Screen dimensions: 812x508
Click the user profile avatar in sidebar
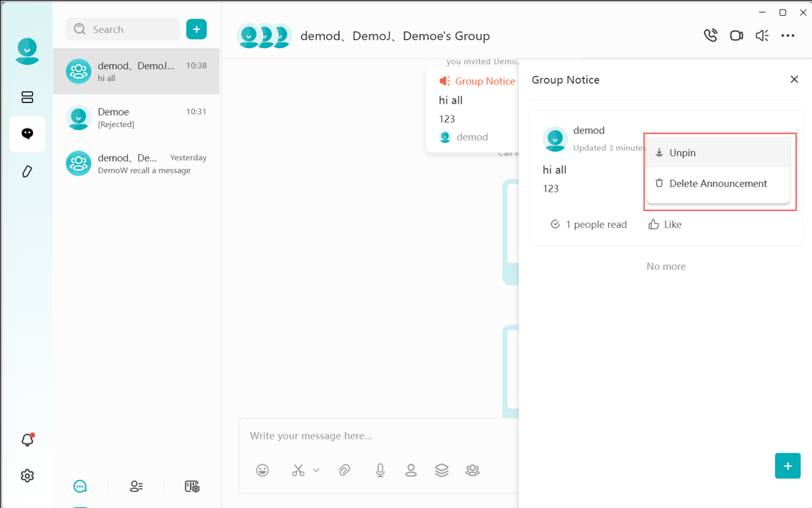pos(27,51)
